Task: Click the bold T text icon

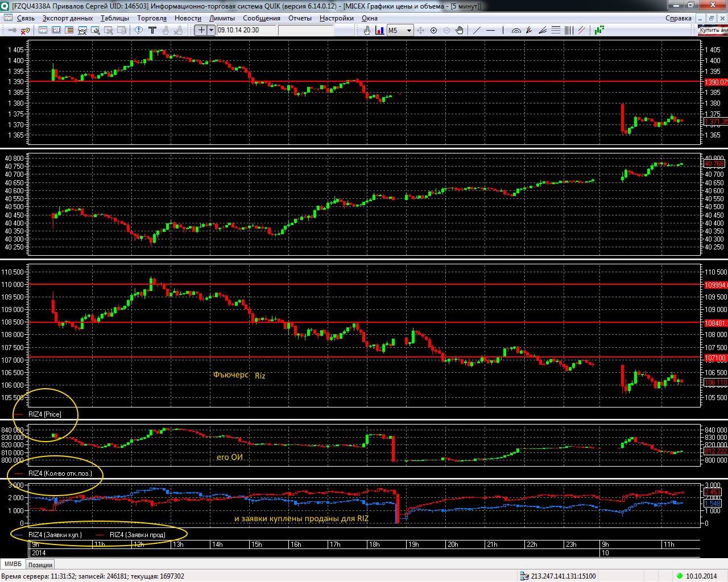Action: 152,30
